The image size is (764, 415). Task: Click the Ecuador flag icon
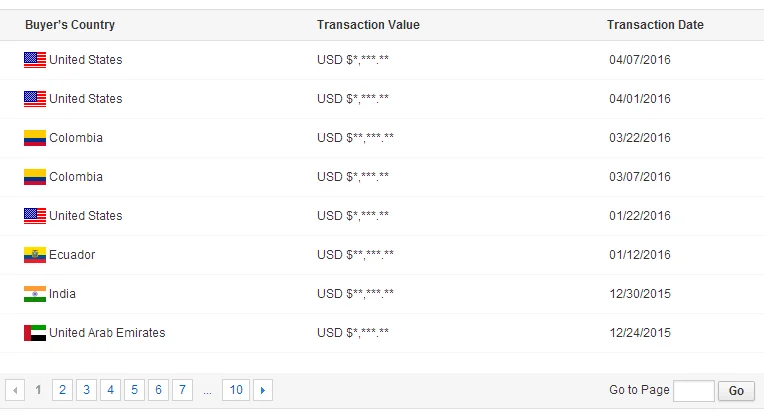coord(35,255)
